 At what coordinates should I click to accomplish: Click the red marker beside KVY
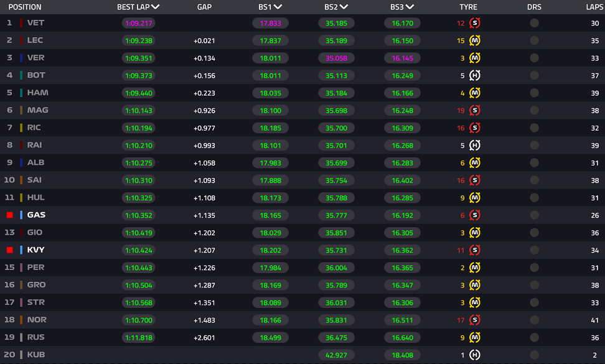click(10, 250)
